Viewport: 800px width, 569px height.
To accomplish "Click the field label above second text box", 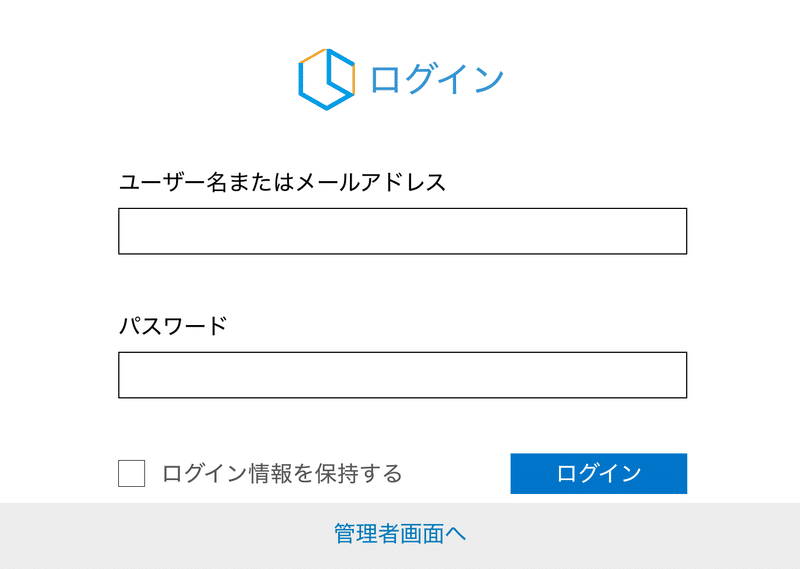I will (173, 326).
